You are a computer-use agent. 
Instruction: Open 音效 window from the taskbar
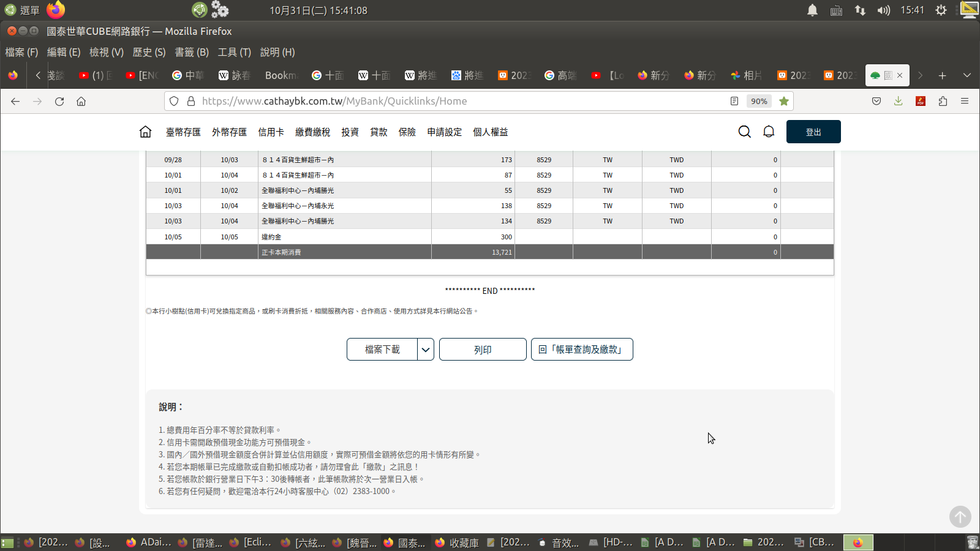(x=559, y=542)
